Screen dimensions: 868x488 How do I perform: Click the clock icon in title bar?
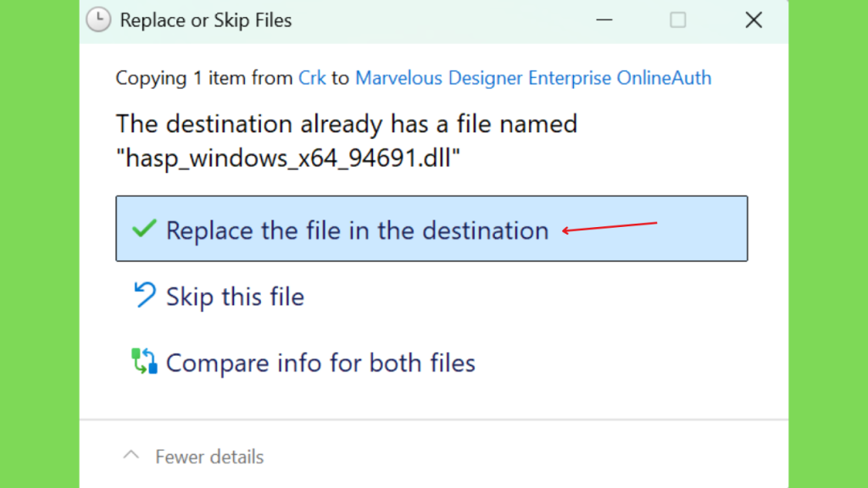[98, 20]
